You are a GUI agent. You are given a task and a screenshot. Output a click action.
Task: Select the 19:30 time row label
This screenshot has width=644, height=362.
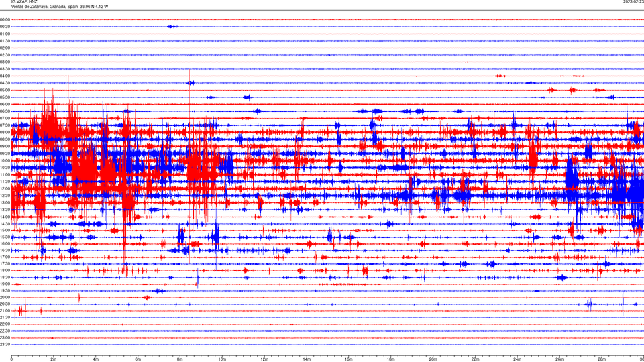[x=5, y=290]
